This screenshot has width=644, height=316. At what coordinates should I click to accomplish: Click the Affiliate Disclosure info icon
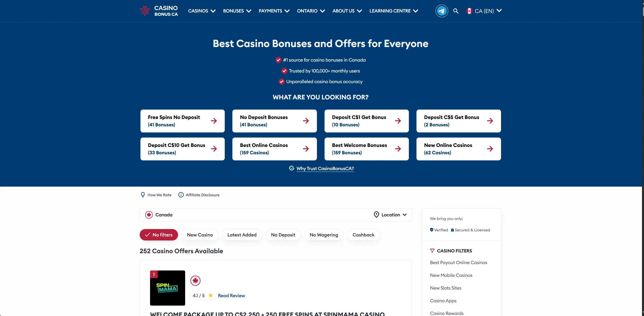(x=181, y=195)
